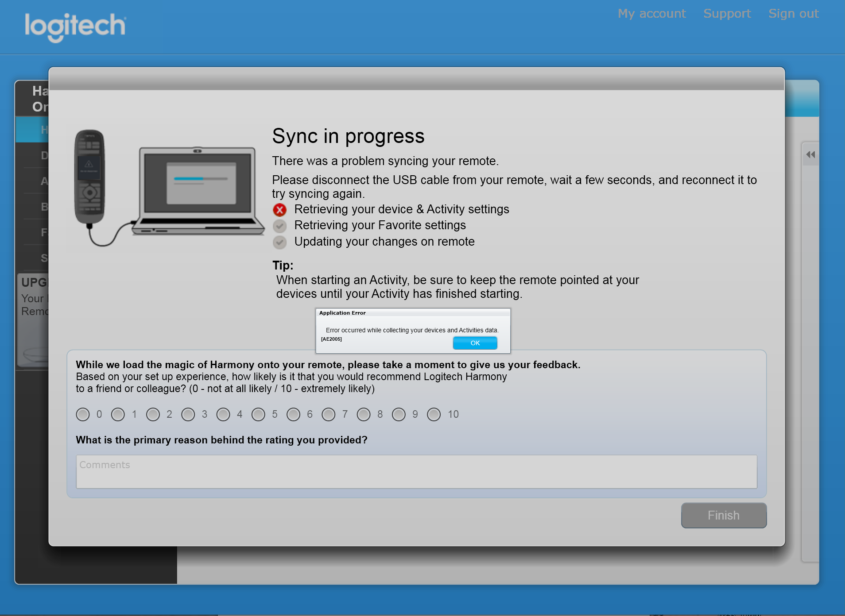The height and width of the screenshot is (616, 845).
Task: Open the Support link
Action: click(727, 14)
